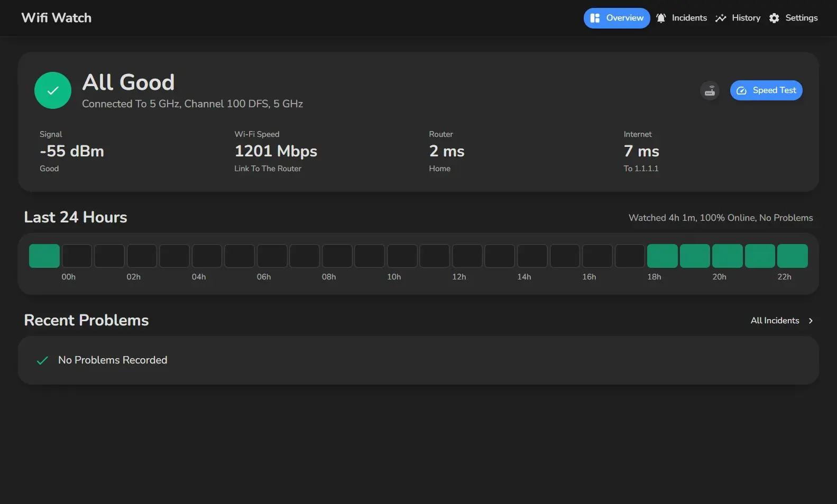Click the speedometer icon in Speed Test
837x504 pixels.
click(x=741, y=90)
